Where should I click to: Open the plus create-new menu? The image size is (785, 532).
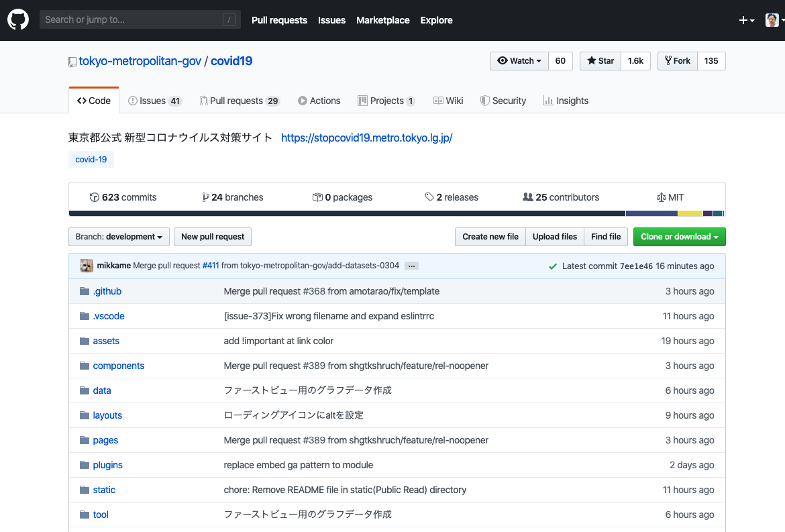tap(746, 20)
